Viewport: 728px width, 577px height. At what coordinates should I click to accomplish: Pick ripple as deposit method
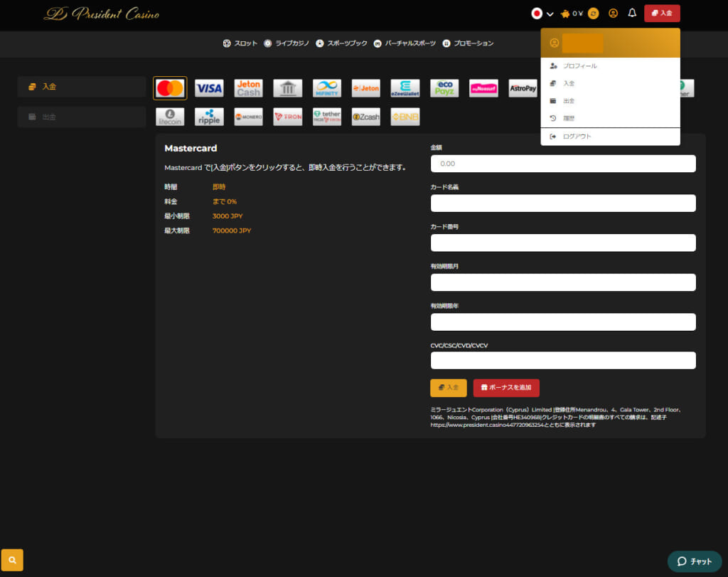209,117
